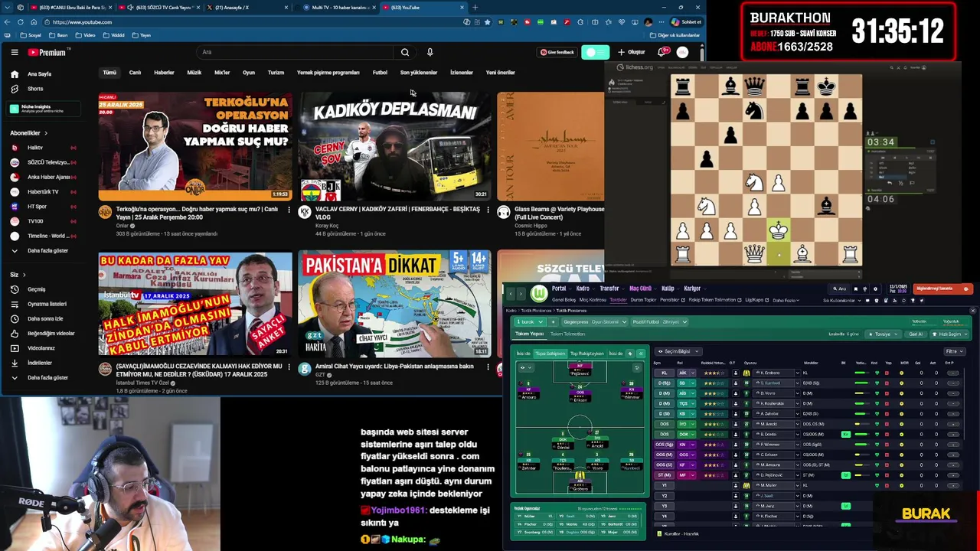Screen dimensions: 980x551
Task: Click the Geri Al button in Football Manager
Action: 916,334
